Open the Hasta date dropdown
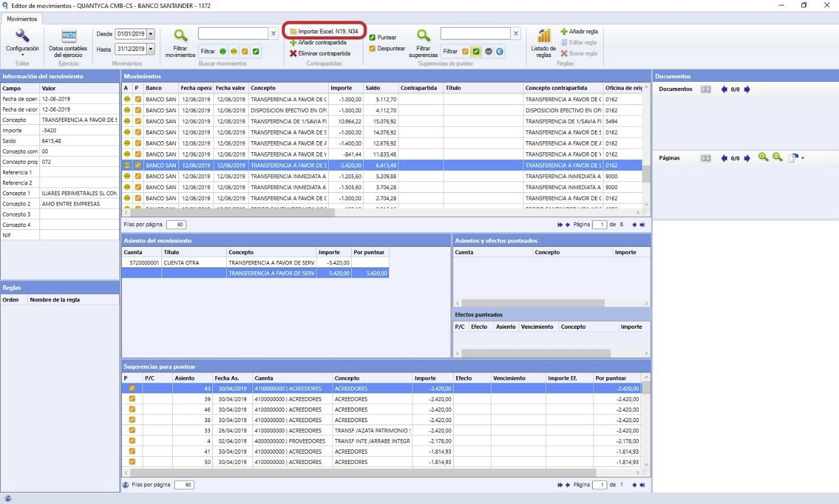This screenshot has height=504, width=839. (x=150, y=49)
